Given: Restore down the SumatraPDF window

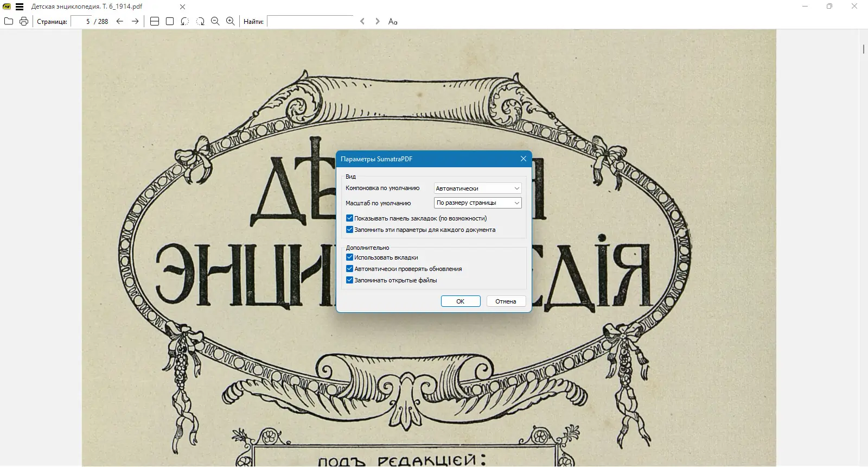Looking at the screenshot, I should (829, 7).
